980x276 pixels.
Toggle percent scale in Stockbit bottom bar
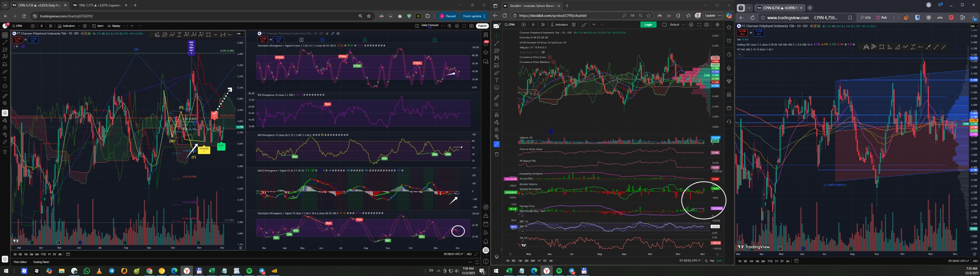click(x=706, y=261)
